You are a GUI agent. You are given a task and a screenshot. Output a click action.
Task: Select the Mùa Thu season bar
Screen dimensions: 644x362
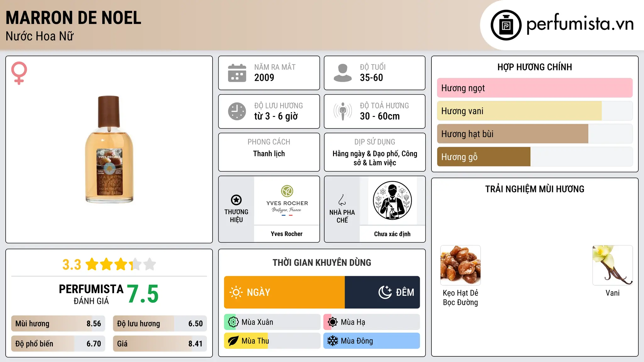point(272,341)
